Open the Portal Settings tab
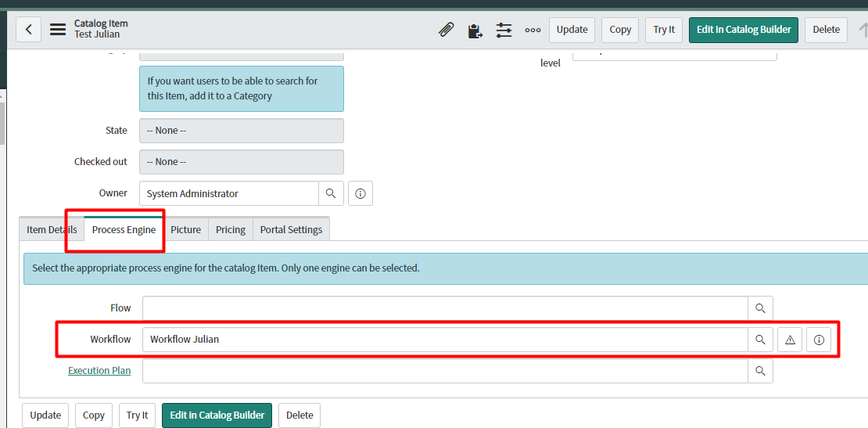Viewport: 868px width, 428px height. [291, 229]
